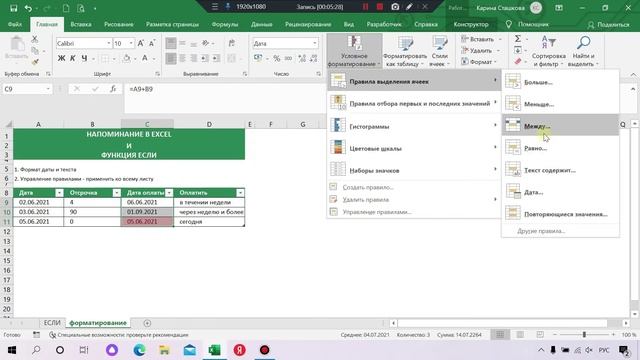Switch to Page Layout view icon
This screenshot has height=360, width=640.
[520, 335]
